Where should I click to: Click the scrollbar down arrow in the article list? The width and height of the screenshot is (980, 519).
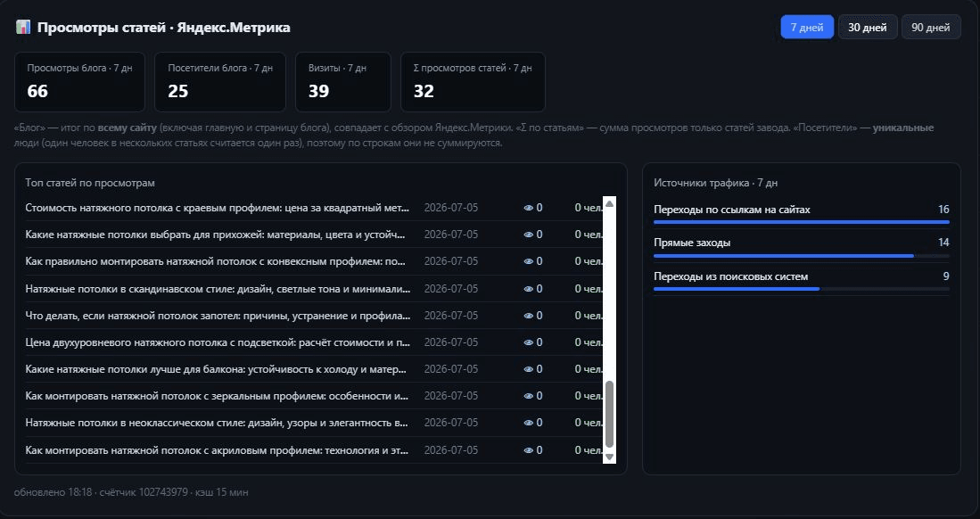pyautogui.click(x=609, y=457)
